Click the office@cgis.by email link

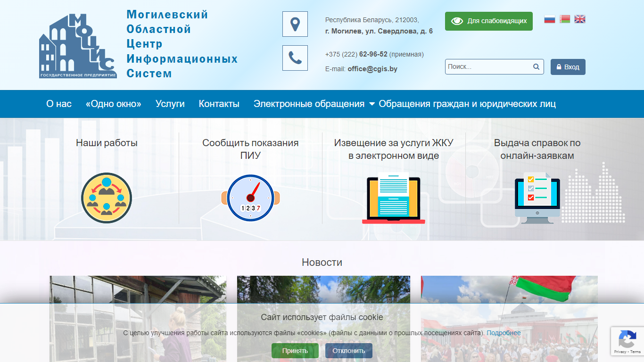pos(372,69)
